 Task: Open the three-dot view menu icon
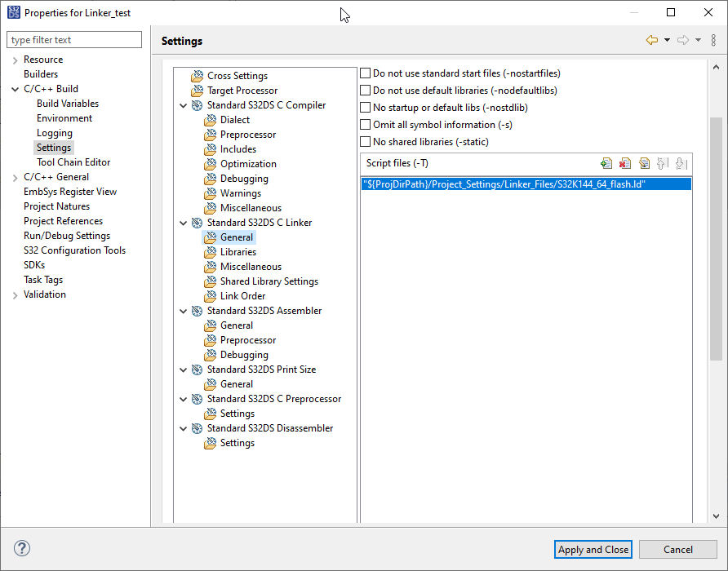[714, 40]
